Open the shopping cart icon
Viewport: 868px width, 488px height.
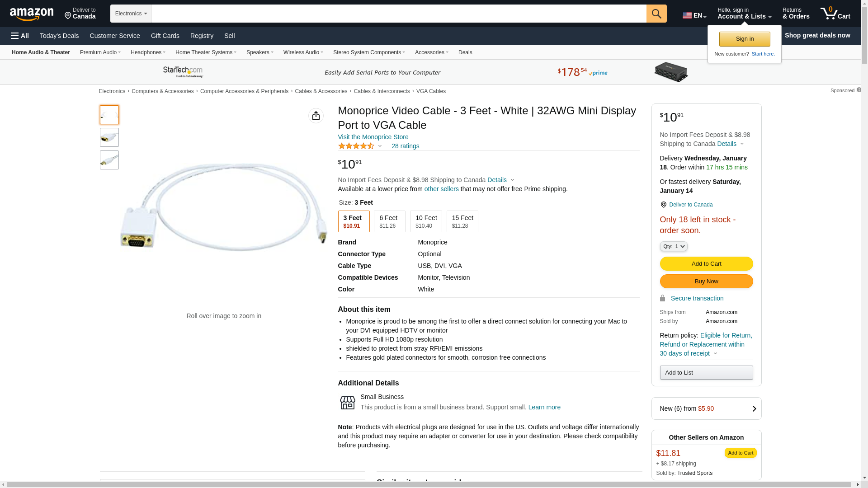coord(835,13)
